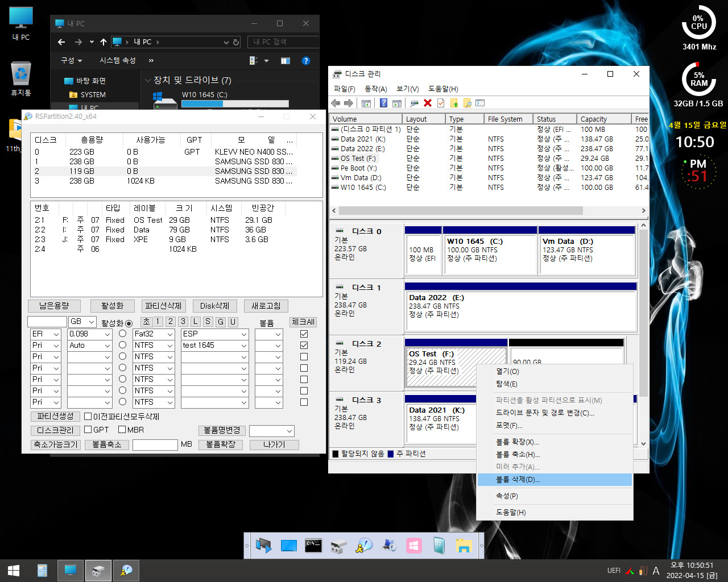
Task: Open the 보기(V) menu in Disk Management
Action: click(407, 89)
